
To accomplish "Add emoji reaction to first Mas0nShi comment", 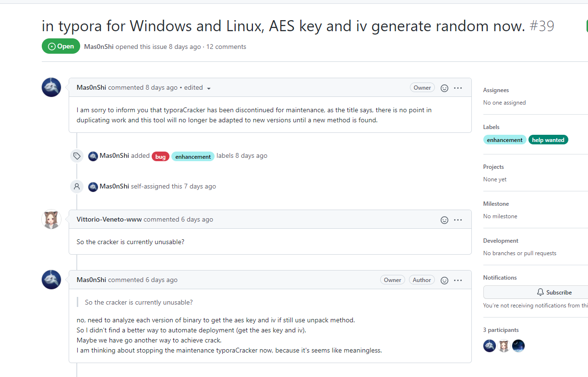I will pos(444,88).
